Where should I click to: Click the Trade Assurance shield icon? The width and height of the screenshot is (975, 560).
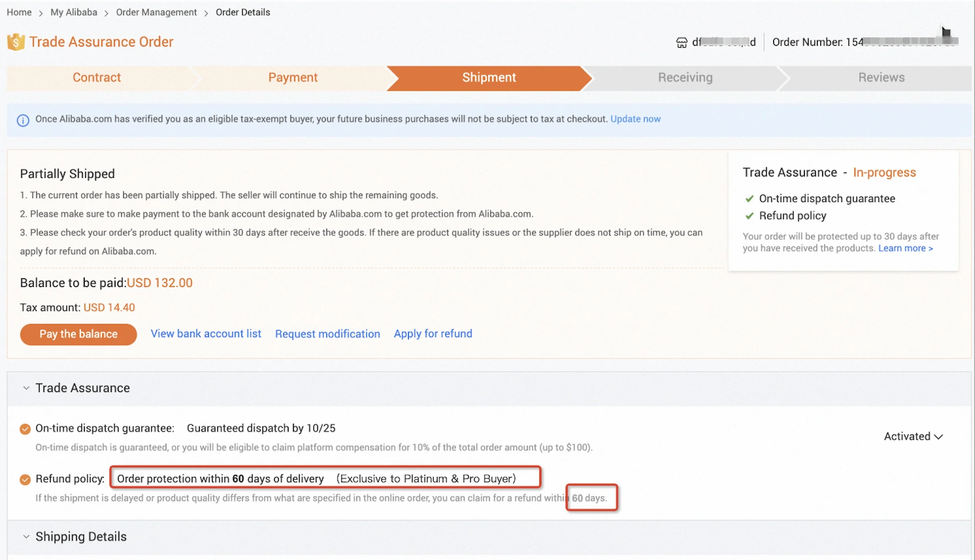coord(16,42)
